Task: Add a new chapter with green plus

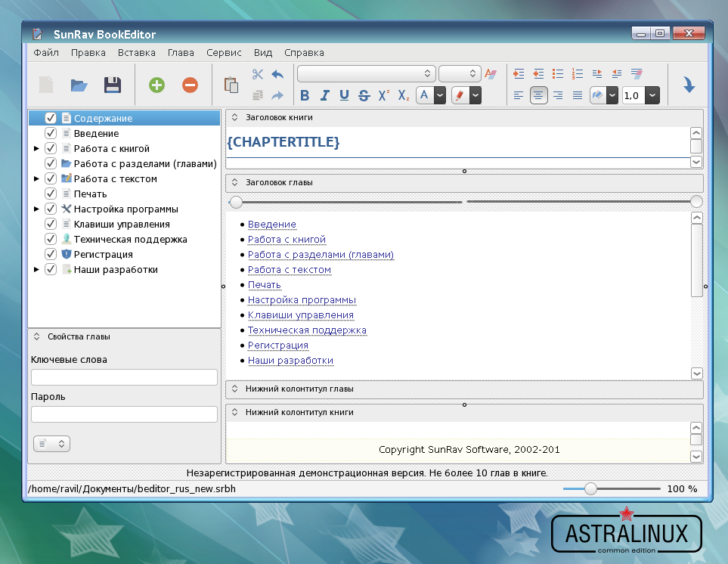Action: pos(156,85)
